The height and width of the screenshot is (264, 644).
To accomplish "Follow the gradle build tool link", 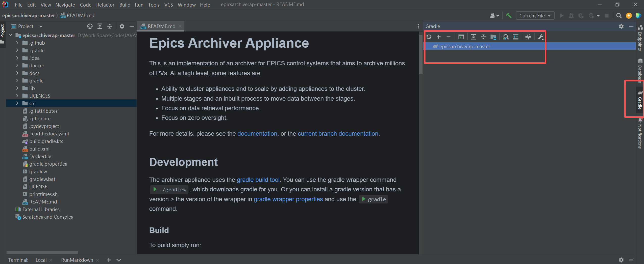I will [258, 180].
